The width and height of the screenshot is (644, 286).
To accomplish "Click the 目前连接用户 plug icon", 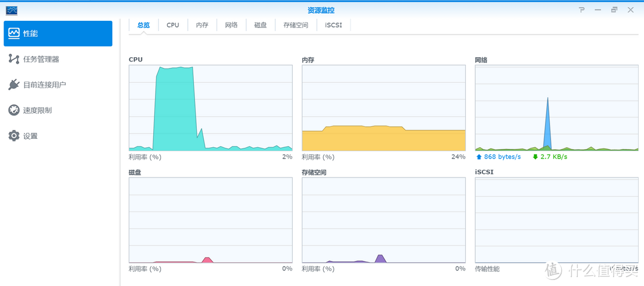I will coord(14,85).
